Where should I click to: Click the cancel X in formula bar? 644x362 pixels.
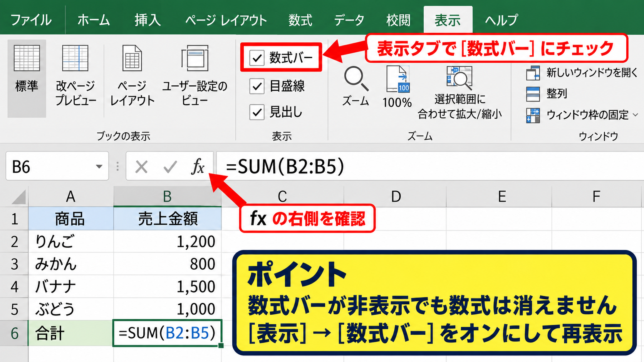click(141, 167)
